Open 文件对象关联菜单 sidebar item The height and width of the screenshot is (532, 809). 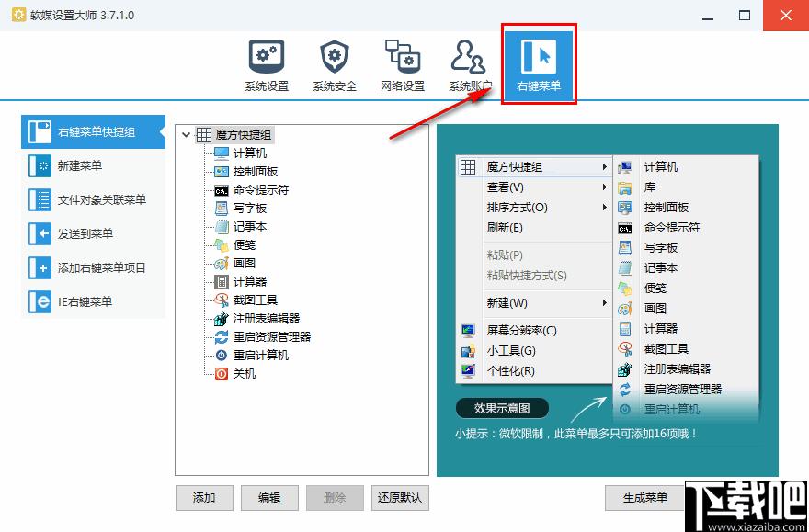94,200
